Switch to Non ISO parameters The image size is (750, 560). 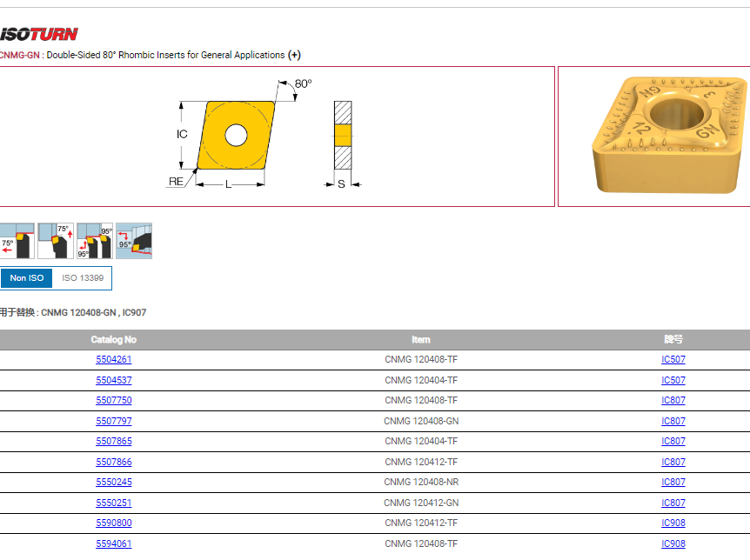27,278
